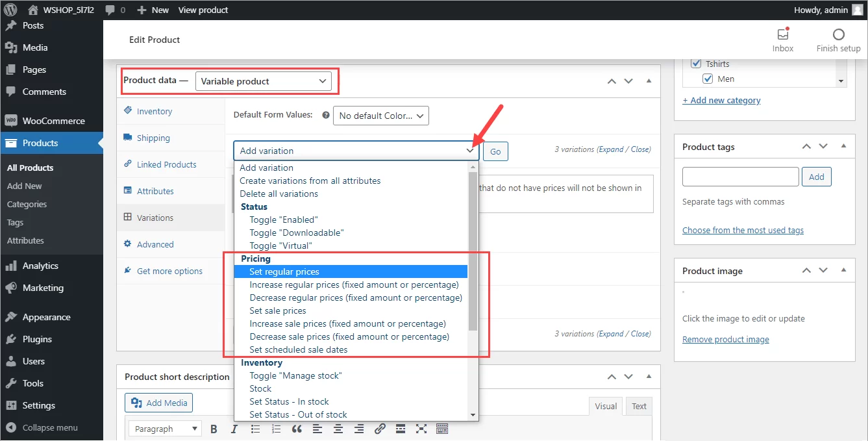Enter distraction-free fullscreen writing mode
Screen dimensions: 868x441
coord(421,429)
